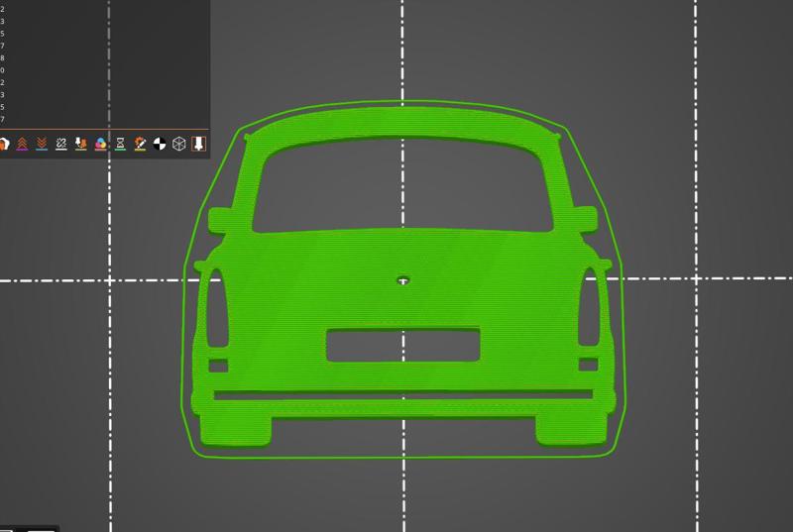
Task: Select the pencil edit icon
Action: point(140,144)
